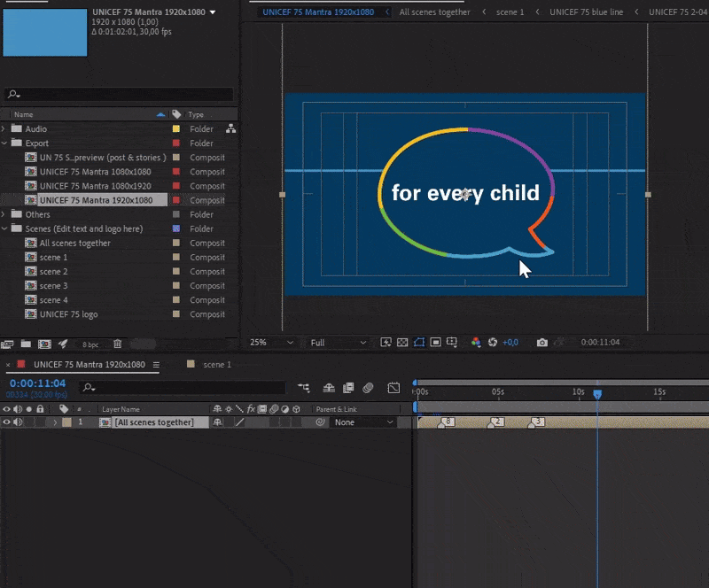Select UNICEF 75 Mantra 1920x1080 viewer tab

tap(318, 12)
